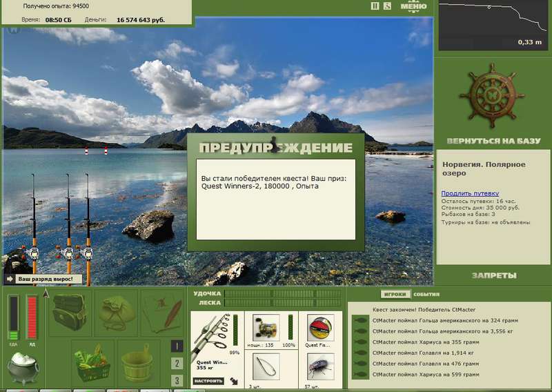
Task: Open the notebook with feather quill
Action: (162, 313)
